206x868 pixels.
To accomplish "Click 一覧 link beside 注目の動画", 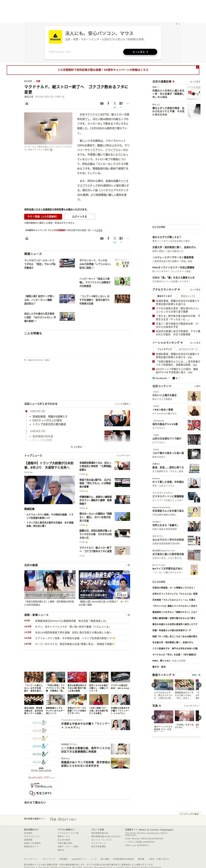I will (128, 565).
